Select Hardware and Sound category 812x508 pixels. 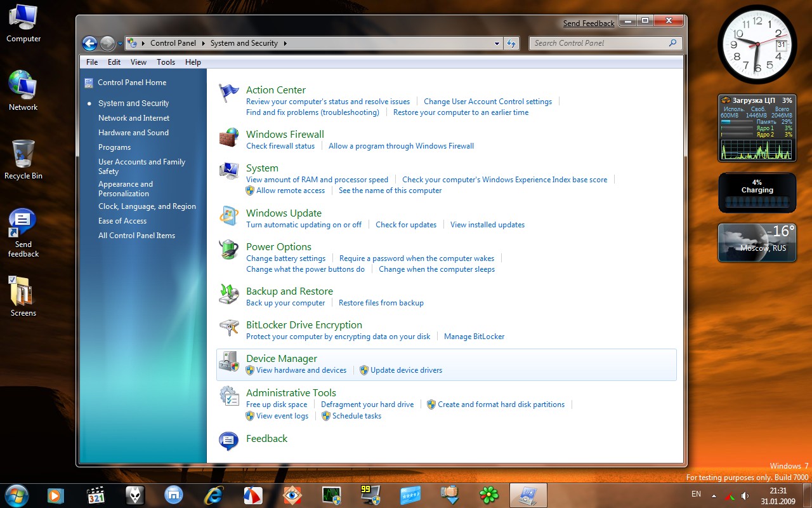click(x=133, y=133)
